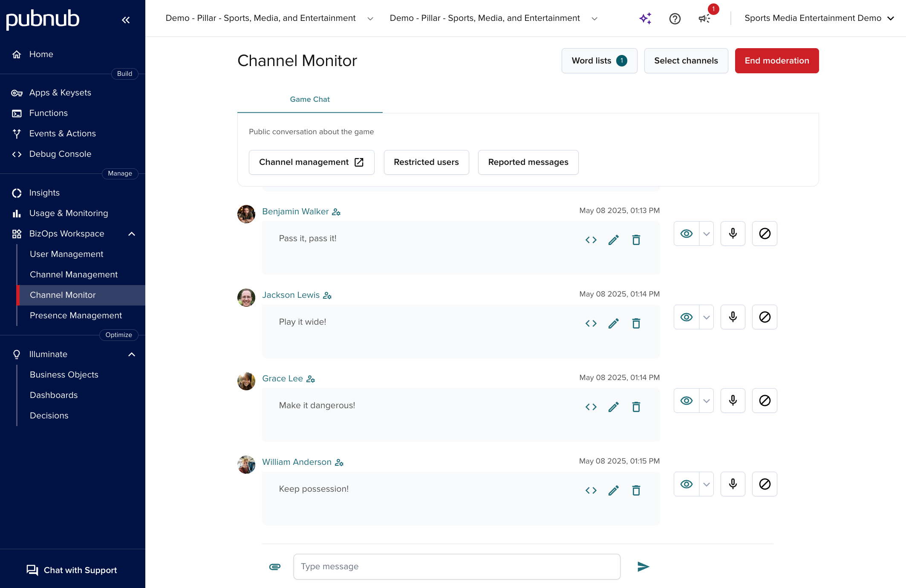Open notifications via the megaphone icon
This screenshot has width=906, height=588.
(705, 19)
